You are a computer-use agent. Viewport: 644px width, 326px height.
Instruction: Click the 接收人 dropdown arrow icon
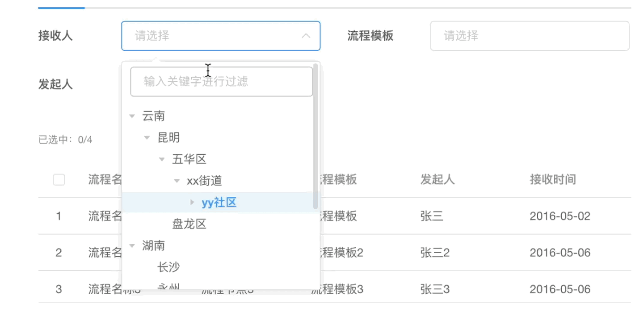(x=306, y=36)
